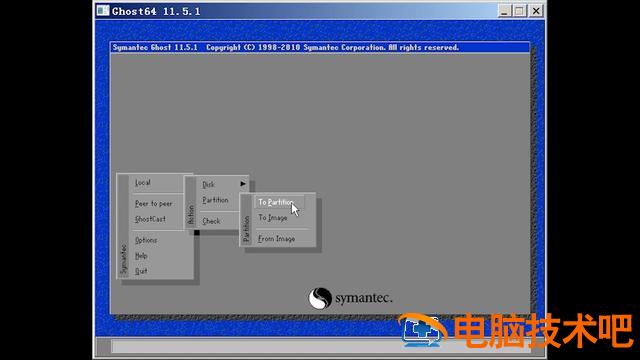The image size is (640, 360).
Task: Click Help in the Symantec menu
Action: pyautogui.click(x=141, y=256)
